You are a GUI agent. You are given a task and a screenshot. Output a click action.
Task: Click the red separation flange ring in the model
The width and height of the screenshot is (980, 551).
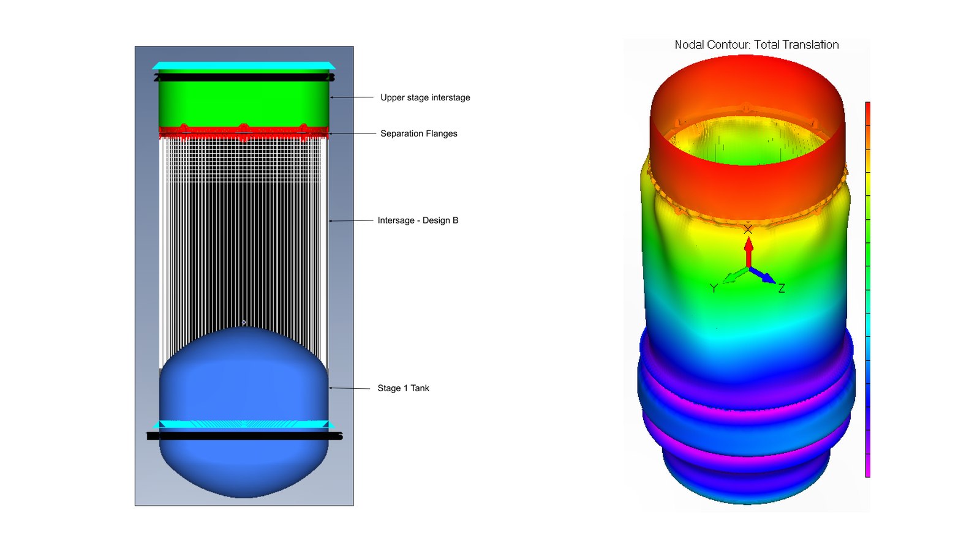point(244,132)
